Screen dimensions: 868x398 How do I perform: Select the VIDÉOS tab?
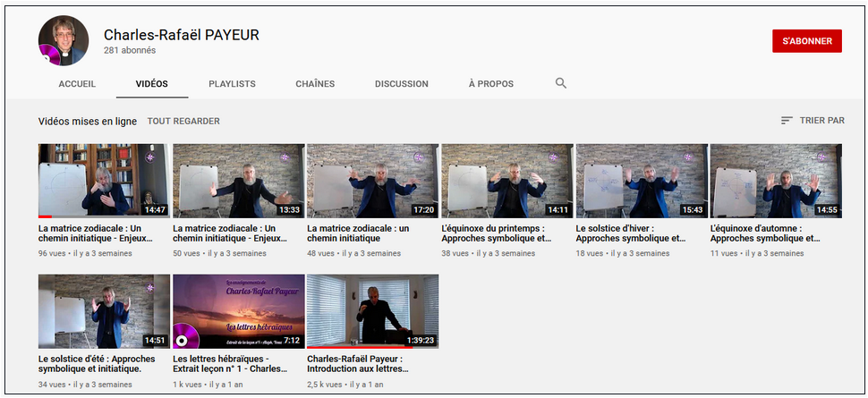point(152,84)
